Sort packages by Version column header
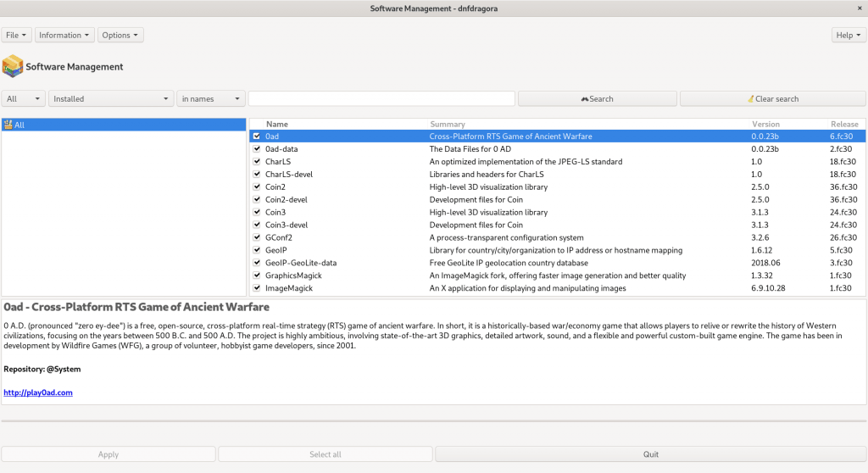This screenshot has height=473, width=868. [765, 124]
